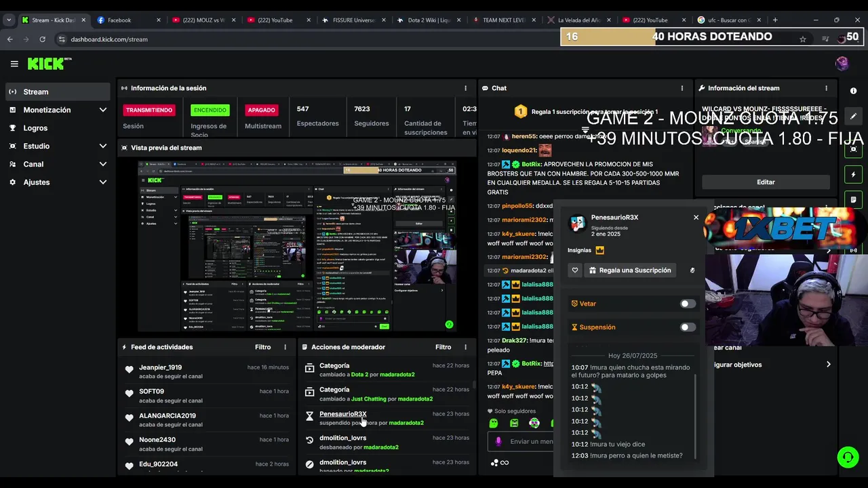The width and height of the screenshot is (868, 488).
Task: Switch to the Facebook browser tab
Action: click(129, 20)
